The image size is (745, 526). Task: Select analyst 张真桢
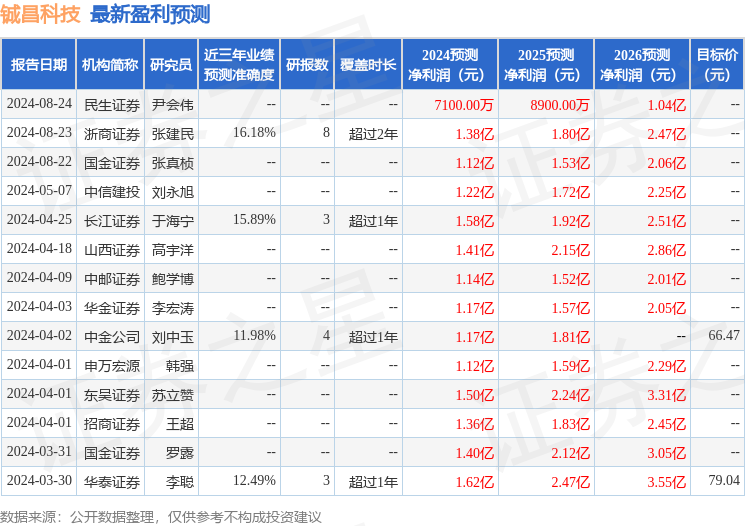[172, 163]
